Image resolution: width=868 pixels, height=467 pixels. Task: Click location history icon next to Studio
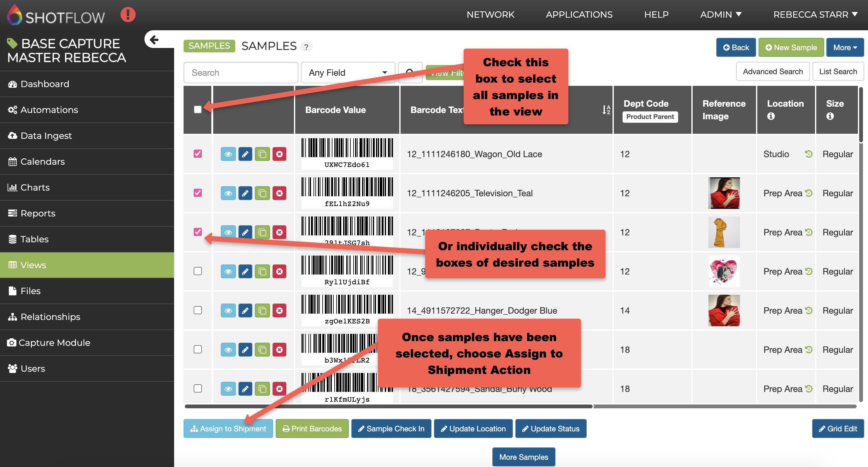808,154
